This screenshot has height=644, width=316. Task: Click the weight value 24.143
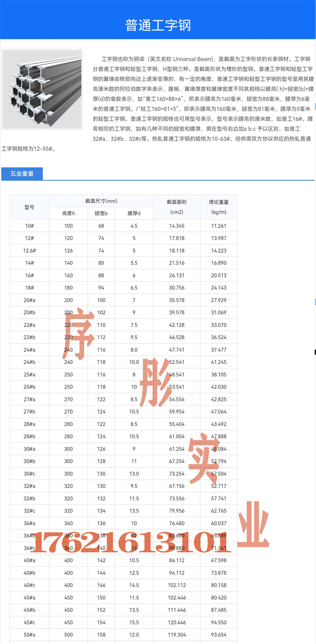[x=219, y=288]
